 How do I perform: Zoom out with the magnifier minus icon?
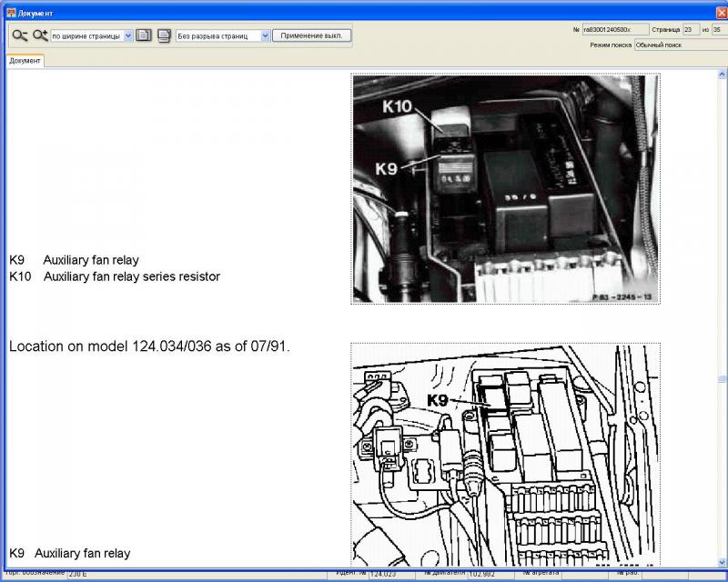(x=19, y=35)
